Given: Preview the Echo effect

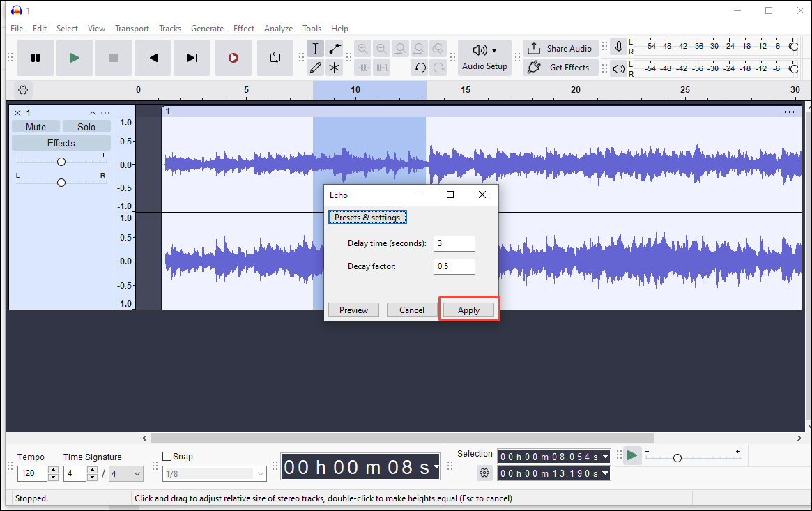Looking at the screenshot, I should pos(353,310).
